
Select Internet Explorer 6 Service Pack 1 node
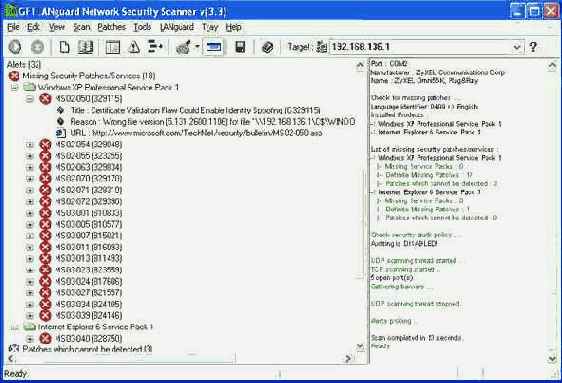(x=95, y=327)
